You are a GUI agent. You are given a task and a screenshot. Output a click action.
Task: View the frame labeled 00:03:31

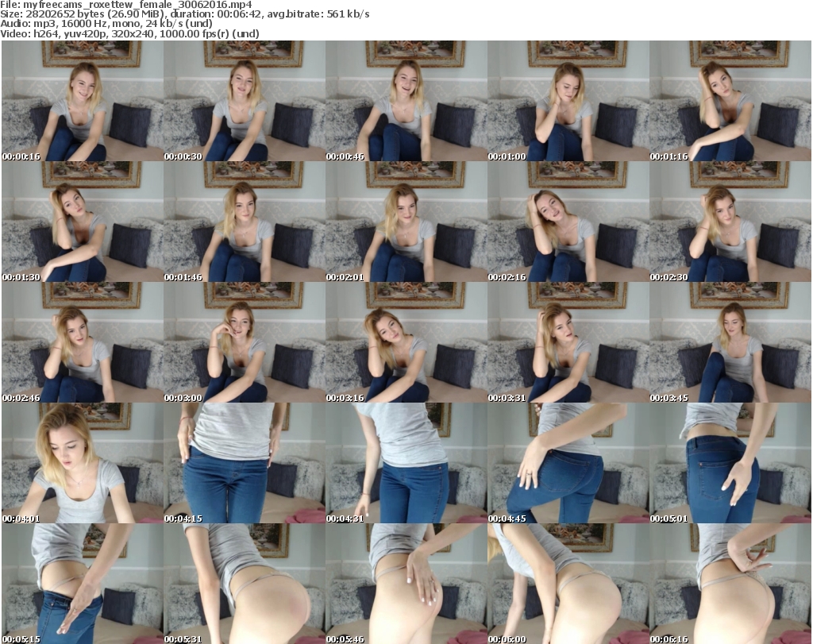[x=568, y=342]
